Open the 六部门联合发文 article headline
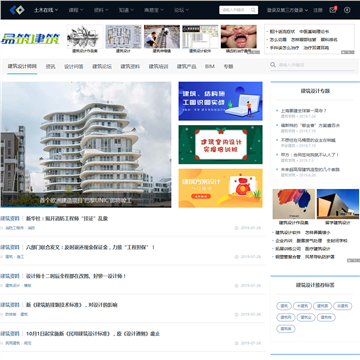The width and height of the screenshot is (360, 360). (90, 247)
